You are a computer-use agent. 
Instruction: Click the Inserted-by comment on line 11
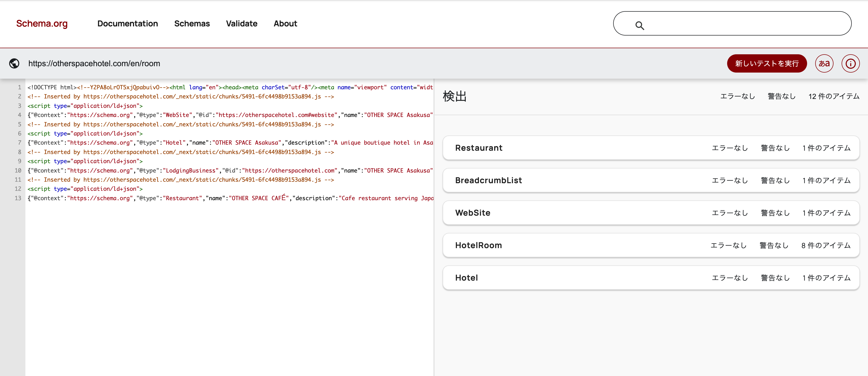click(181, 180)
